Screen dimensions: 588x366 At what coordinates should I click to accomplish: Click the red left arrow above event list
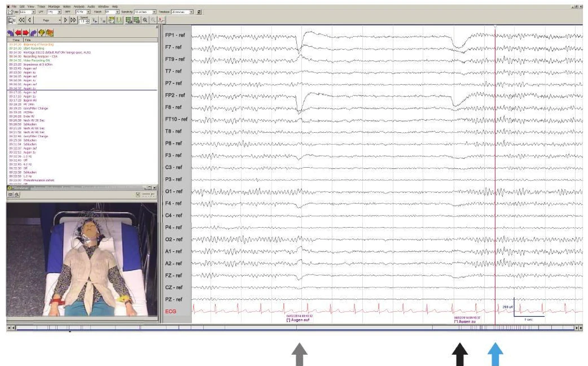(17, 32)
